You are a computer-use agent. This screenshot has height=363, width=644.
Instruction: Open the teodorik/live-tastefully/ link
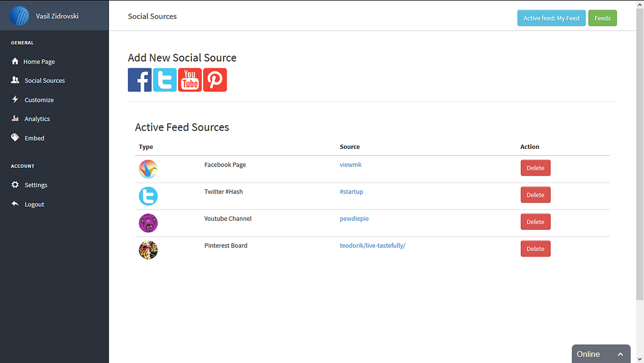click(373, 245)
